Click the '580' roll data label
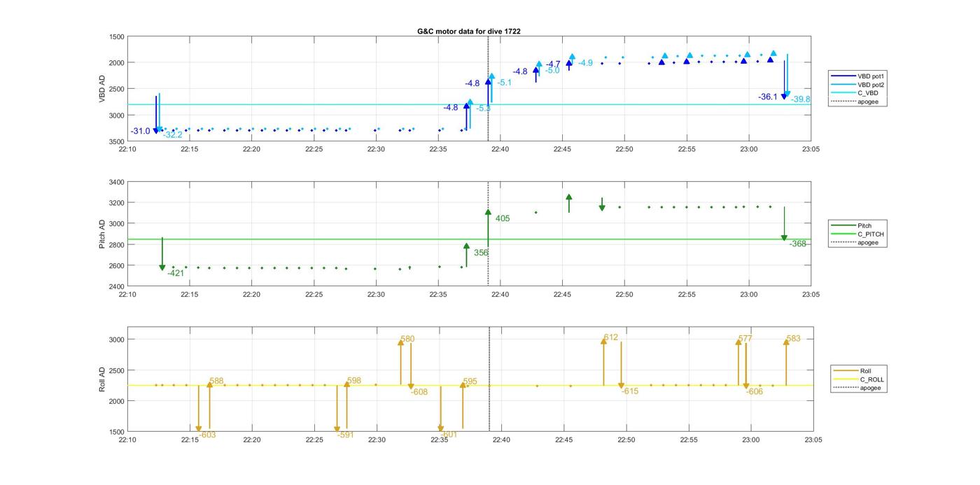Screen dimensions: 980x485 click(407, 339)
